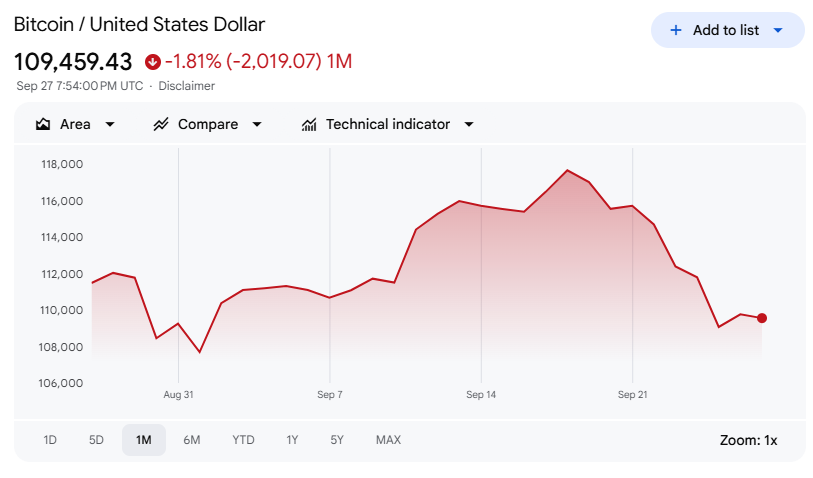
Task: Click the Sep 21 date axis label
Action: pos(633,395)
